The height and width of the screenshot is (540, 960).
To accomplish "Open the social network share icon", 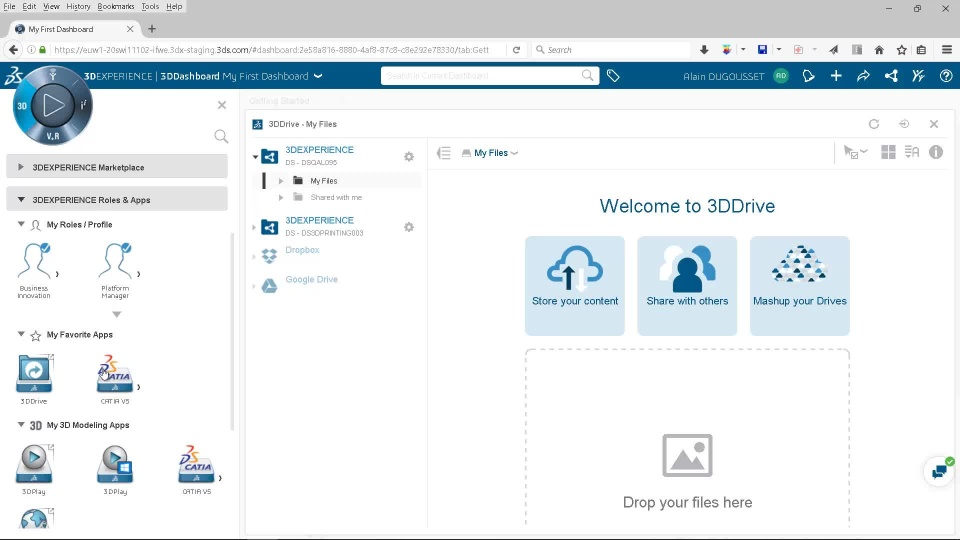I will point(891,76).
